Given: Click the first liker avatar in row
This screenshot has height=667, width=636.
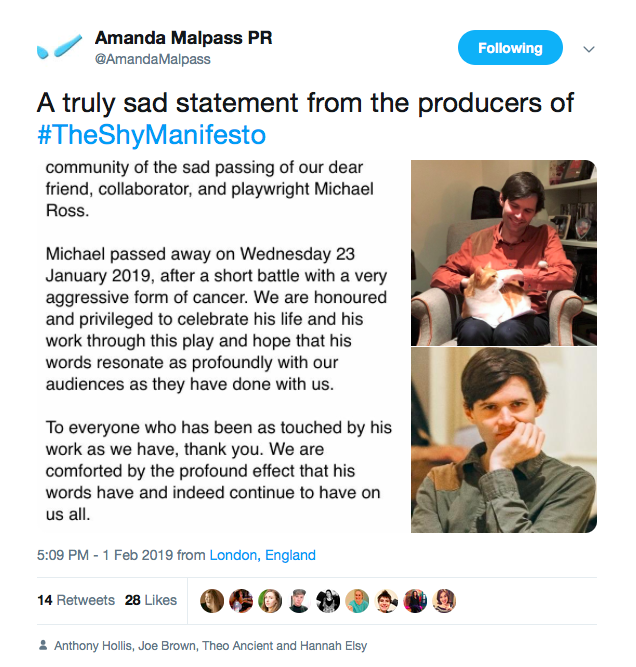Looking at the screenshot, I should click(x=212, y=600).
